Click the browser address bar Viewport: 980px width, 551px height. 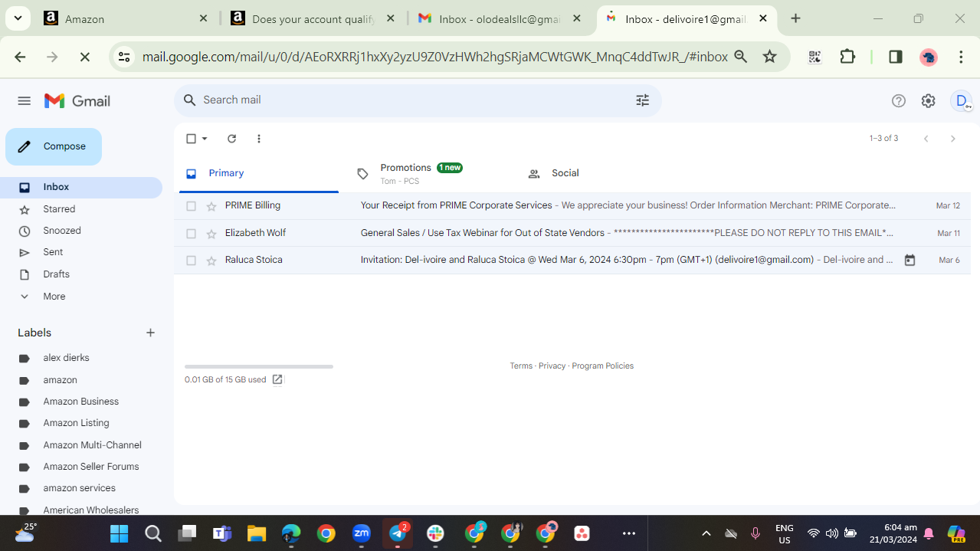[x=434, y=57]
